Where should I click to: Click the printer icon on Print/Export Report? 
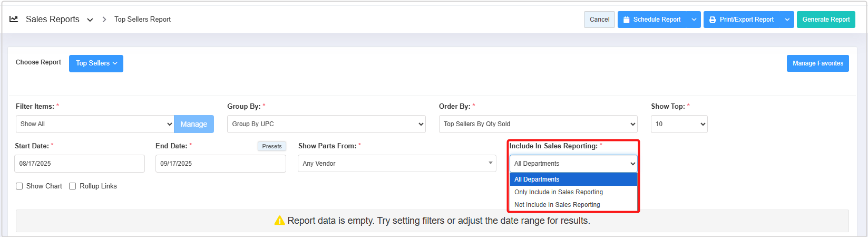click(713, 20)
